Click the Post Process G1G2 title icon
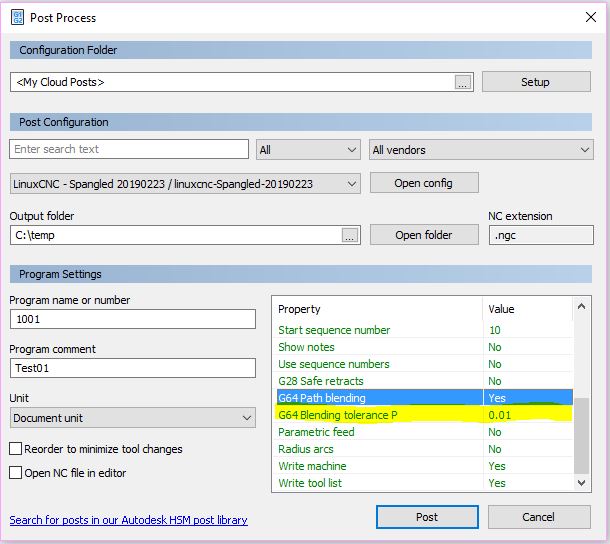Screen dimensions: 610x544 [x=17, y=18]
